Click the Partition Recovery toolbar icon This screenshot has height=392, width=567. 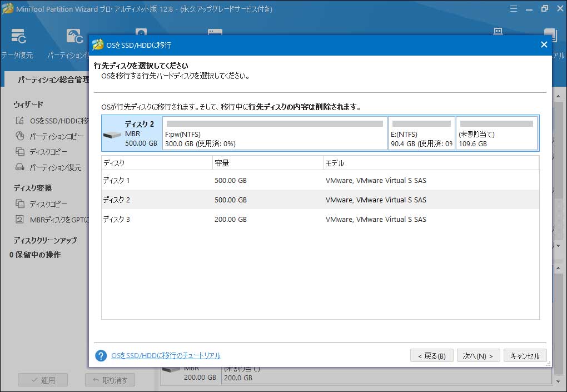point(74,36)
